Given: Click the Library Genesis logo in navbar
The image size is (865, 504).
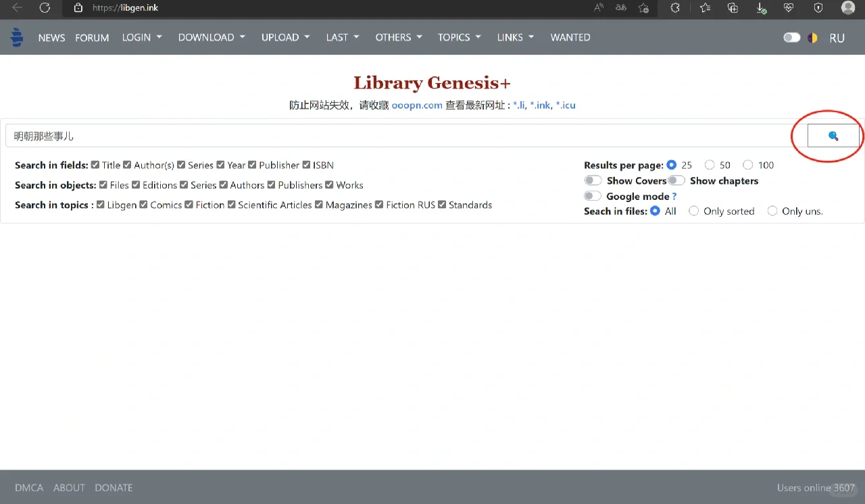Looking at the screenshot, I should point(17,37).
